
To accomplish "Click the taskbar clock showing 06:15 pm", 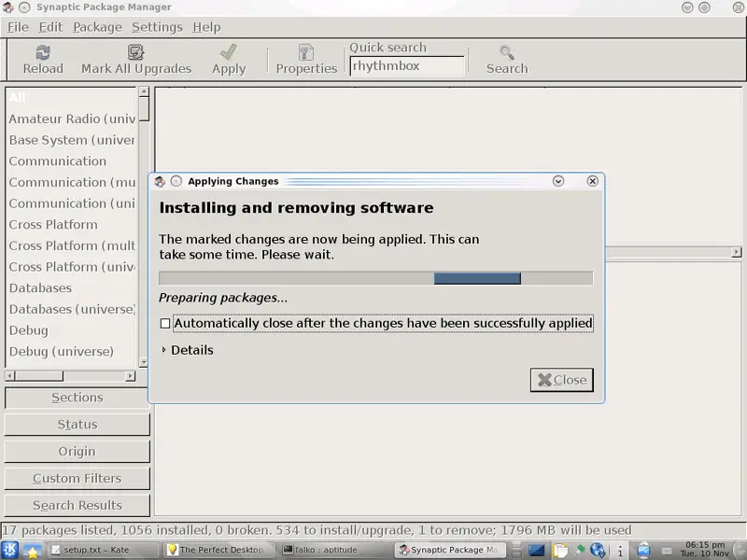I will click(x=705, y=549).
